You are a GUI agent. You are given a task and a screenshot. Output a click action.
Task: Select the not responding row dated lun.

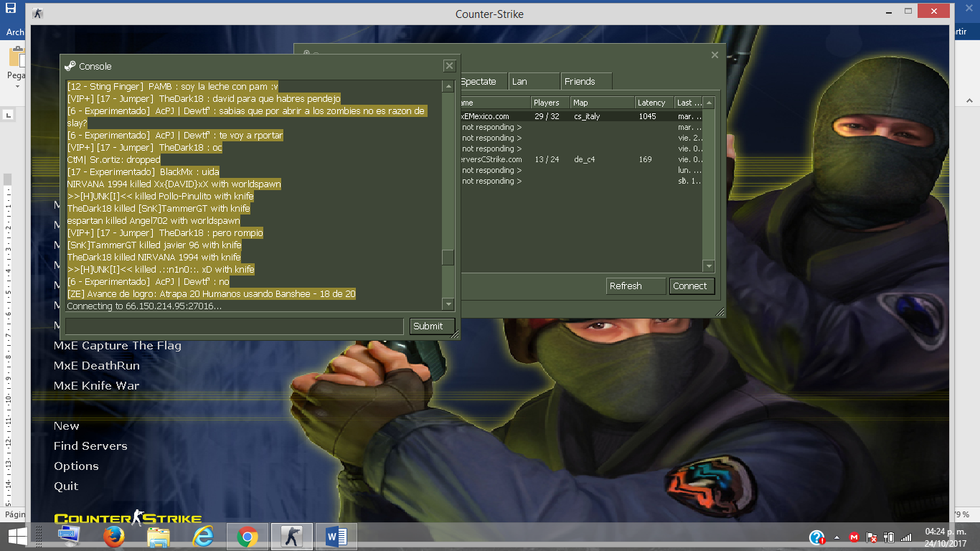pos(581,170)
